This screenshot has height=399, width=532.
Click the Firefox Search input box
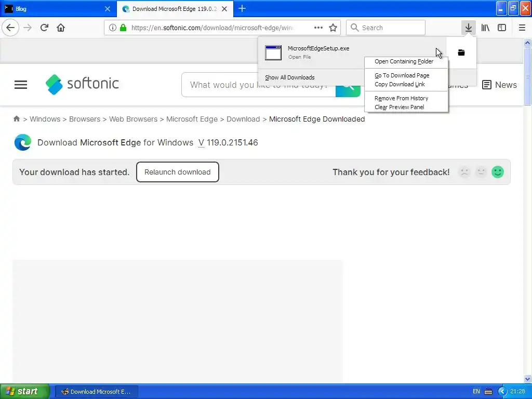[x=385, y=28]
